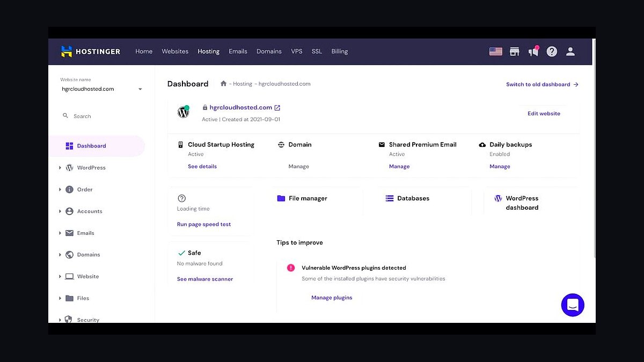Viewport: 644px width, 362px height.
Task: Click the Edit website button
Action: pyautogui.click(x=544, y=114)
